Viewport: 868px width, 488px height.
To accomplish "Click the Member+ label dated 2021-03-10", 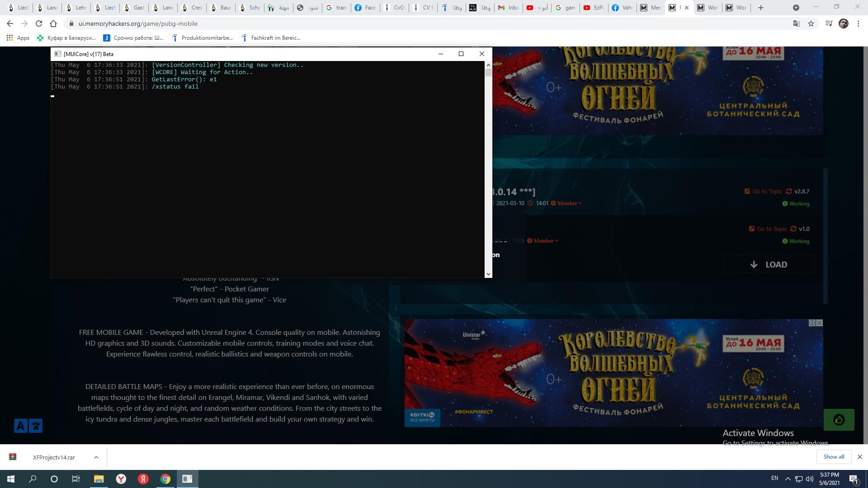I will point(566,203).
